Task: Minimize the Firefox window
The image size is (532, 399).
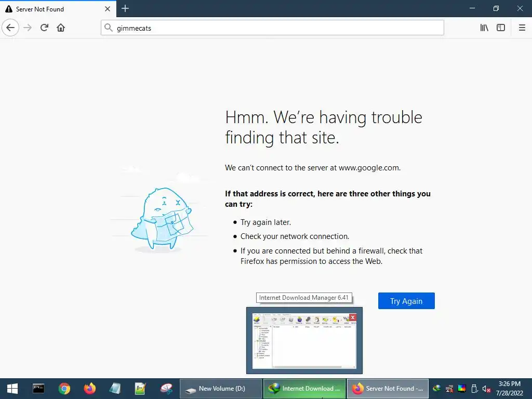Action: [472, 8]
